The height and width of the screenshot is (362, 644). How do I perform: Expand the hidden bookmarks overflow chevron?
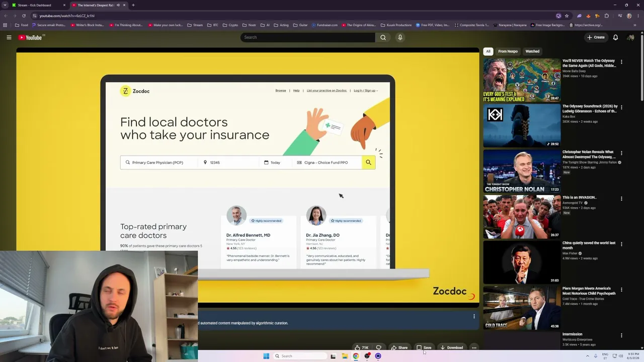635,25
